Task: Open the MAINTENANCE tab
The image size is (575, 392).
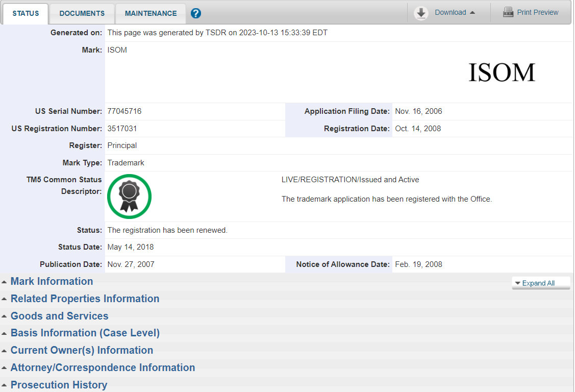Action: [x=151, y=14]
